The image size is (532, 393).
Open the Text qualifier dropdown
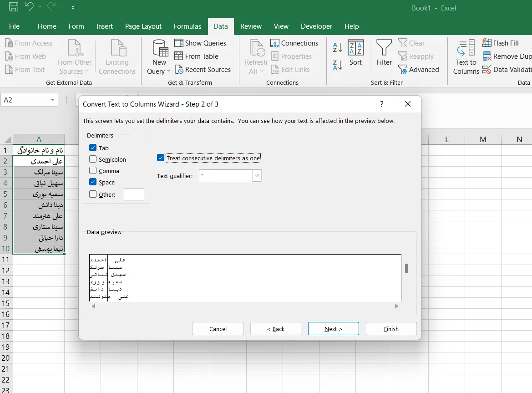click(x=257, y=176)
